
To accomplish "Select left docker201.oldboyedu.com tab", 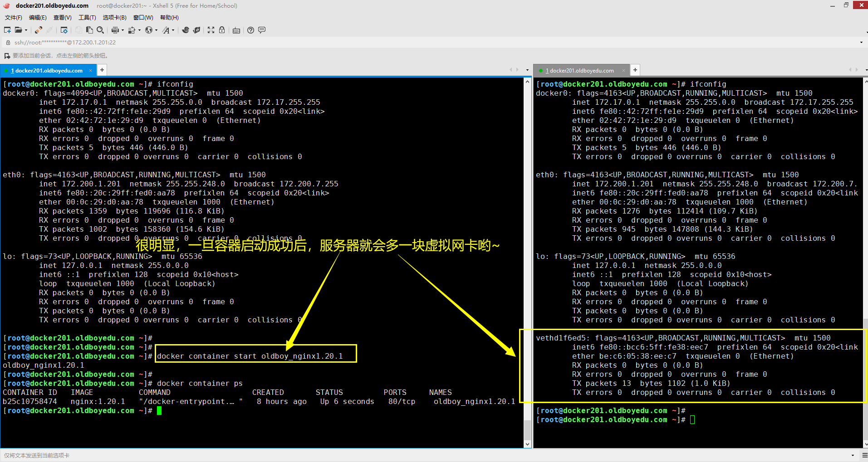I will point(49,71).
